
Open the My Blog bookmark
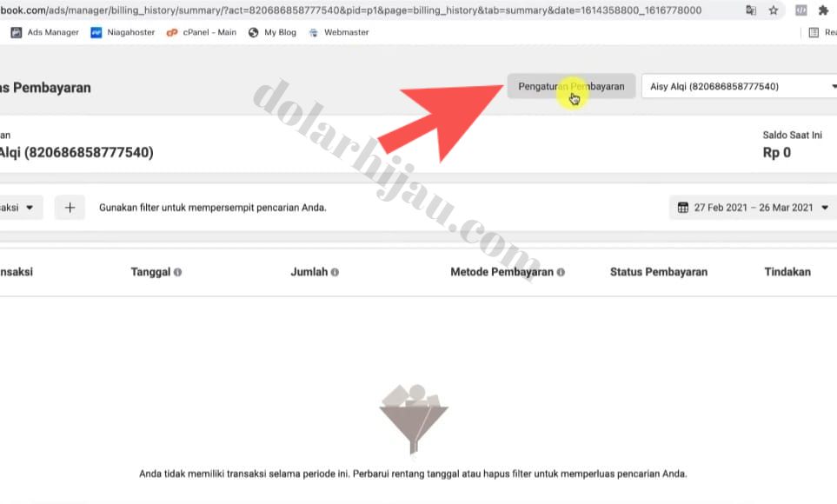coord(272,32)
